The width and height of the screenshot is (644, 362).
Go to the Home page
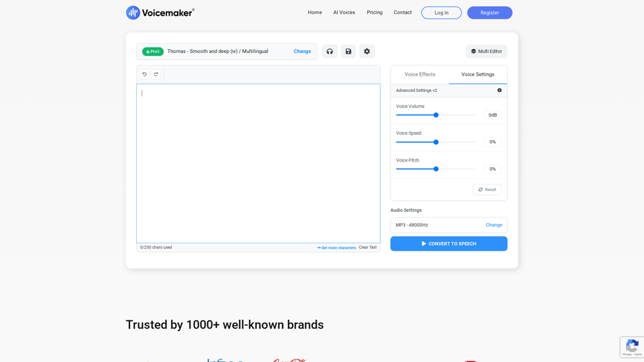(x=315, y=12)
